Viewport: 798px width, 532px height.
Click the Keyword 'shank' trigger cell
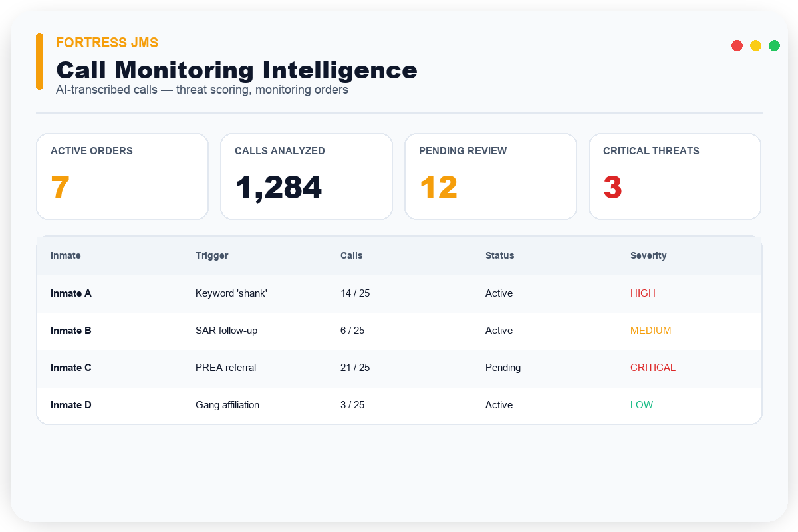pos(231,293)
